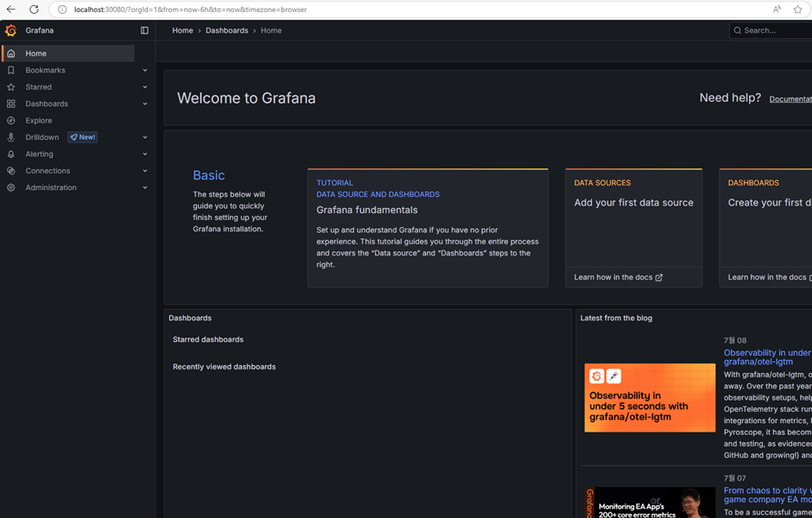
Task: Toggle the sidebar dock menu icon
Action: tap(144, 30)
